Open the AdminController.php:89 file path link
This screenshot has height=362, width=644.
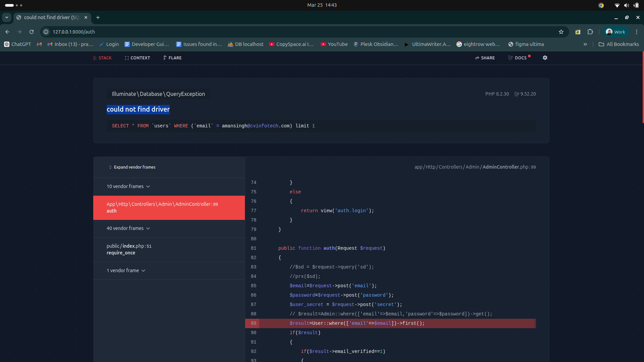[x=475, y=167]
